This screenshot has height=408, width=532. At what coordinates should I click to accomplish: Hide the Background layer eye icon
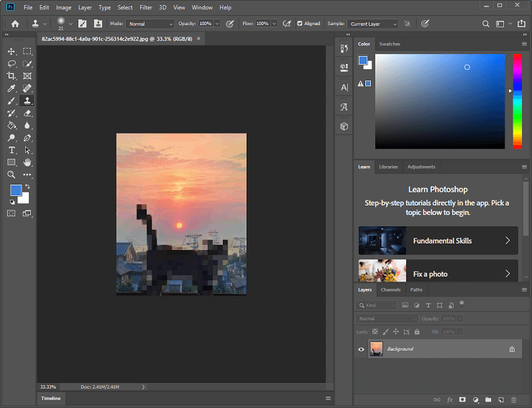tap(361, 349)
